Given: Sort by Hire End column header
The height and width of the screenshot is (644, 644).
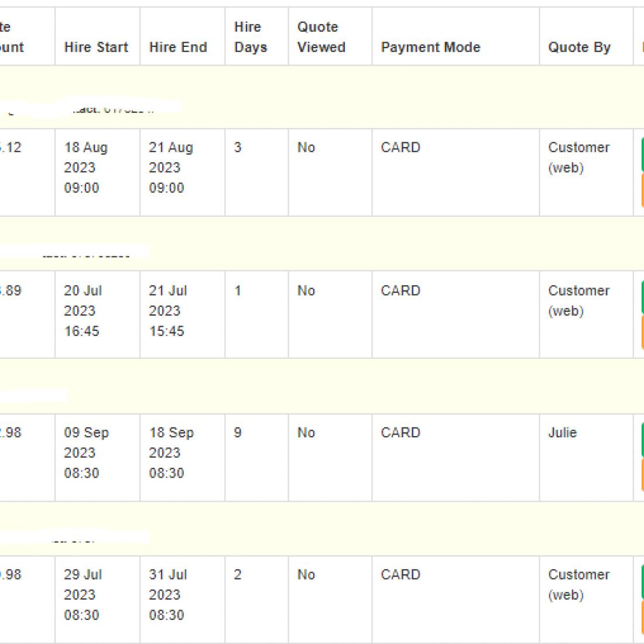Looking at the screenshot, I should [x=178, y=47].
